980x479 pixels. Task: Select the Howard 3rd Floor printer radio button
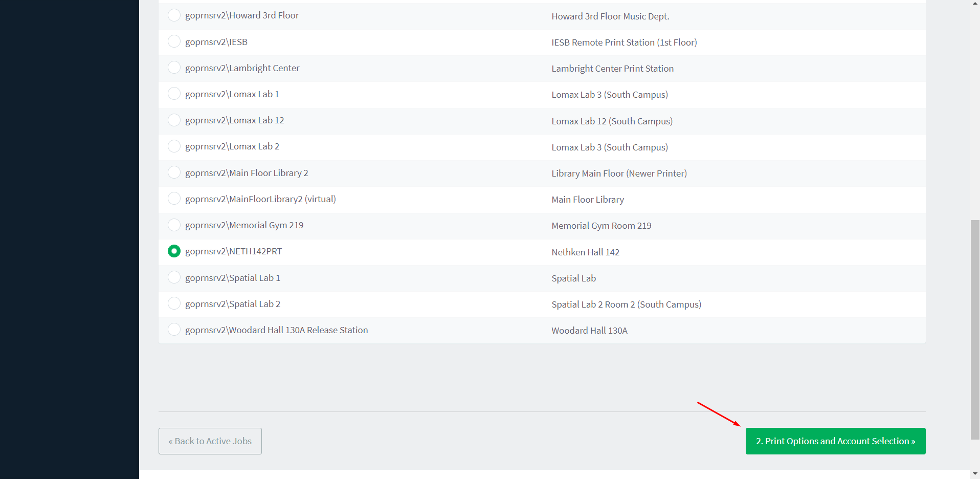(x=174, y=15)
